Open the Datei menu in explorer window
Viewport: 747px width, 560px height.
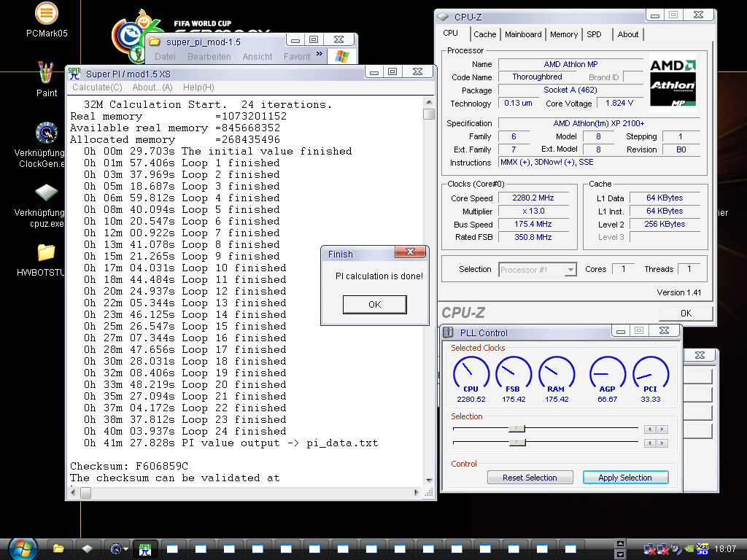(166, 57)
